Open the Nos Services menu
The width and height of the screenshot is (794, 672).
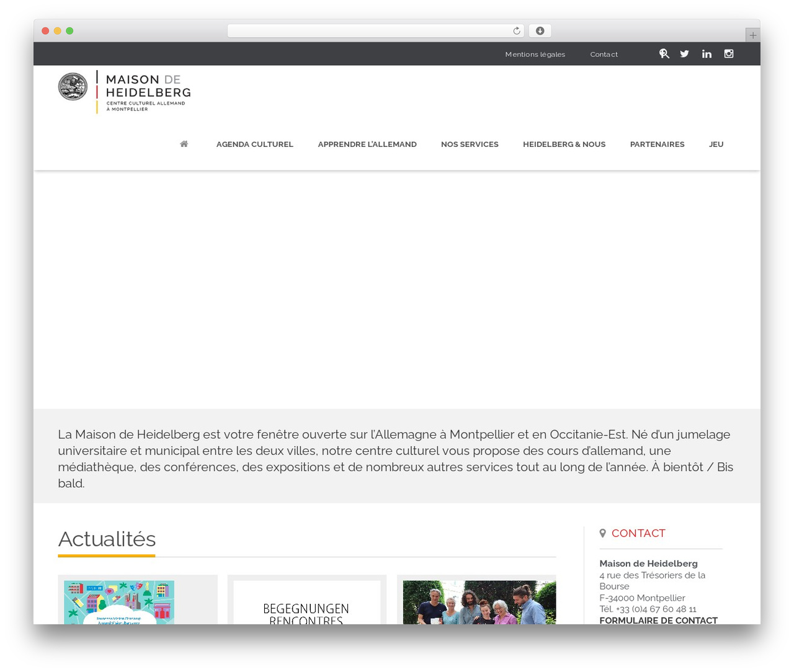[470, 144]
